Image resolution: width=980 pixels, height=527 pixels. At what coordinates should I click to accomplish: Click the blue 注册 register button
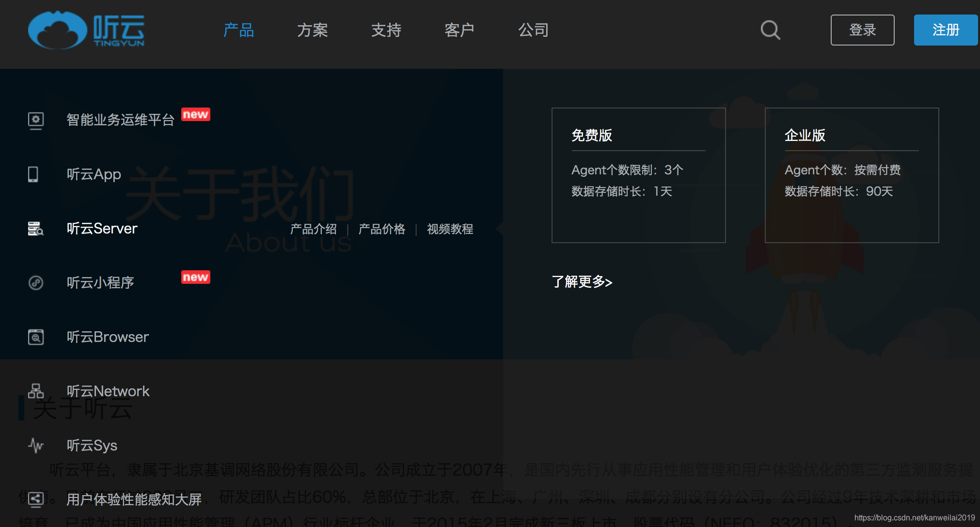click(946, 30)
